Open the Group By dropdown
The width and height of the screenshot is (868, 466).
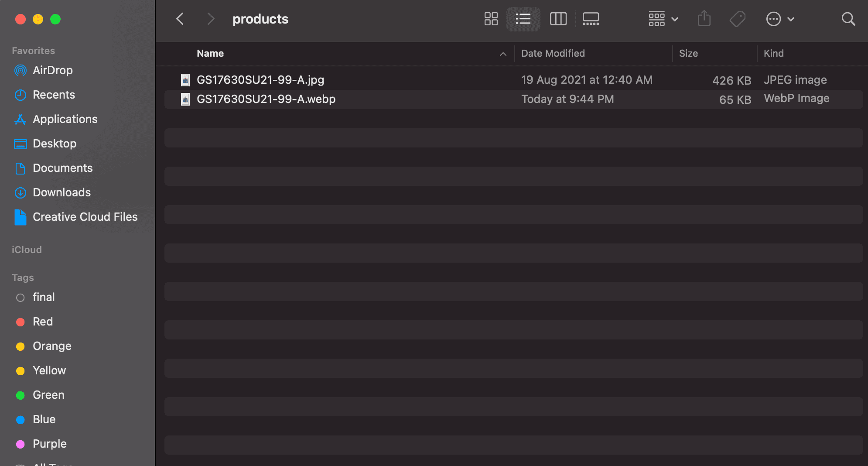[663, 19]
